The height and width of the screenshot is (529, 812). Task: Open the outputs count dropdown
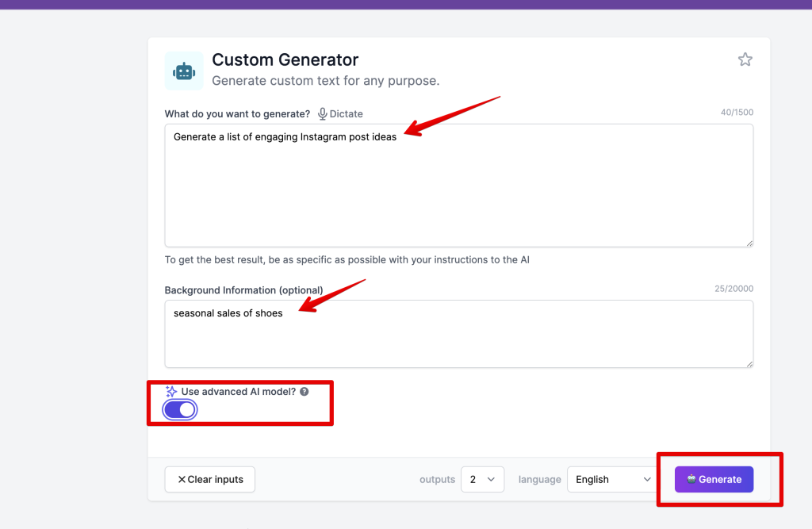[482, 480]
